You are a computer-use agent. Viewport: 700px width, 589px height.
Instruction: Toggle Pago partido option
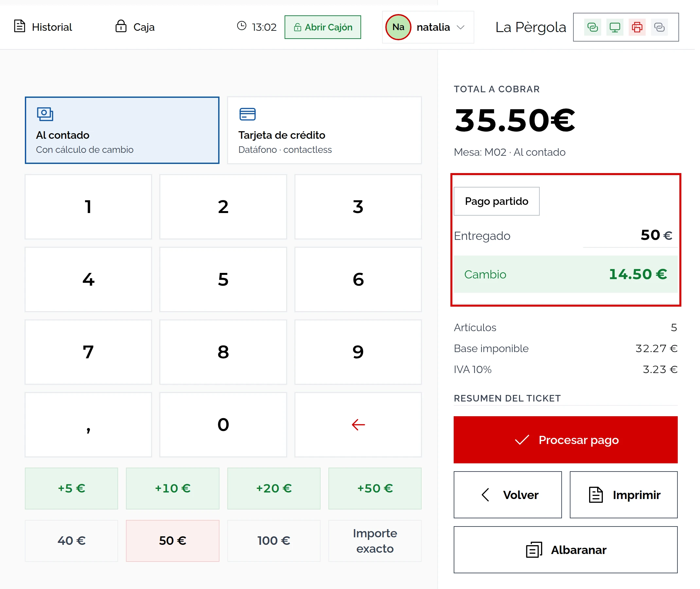pos(497,201)
